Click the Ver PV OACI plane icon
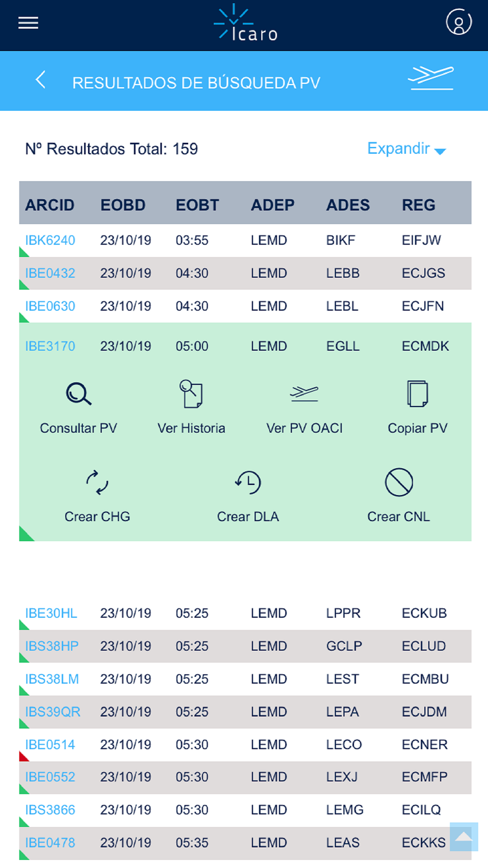The image size is (488, 868). point(304,394)
